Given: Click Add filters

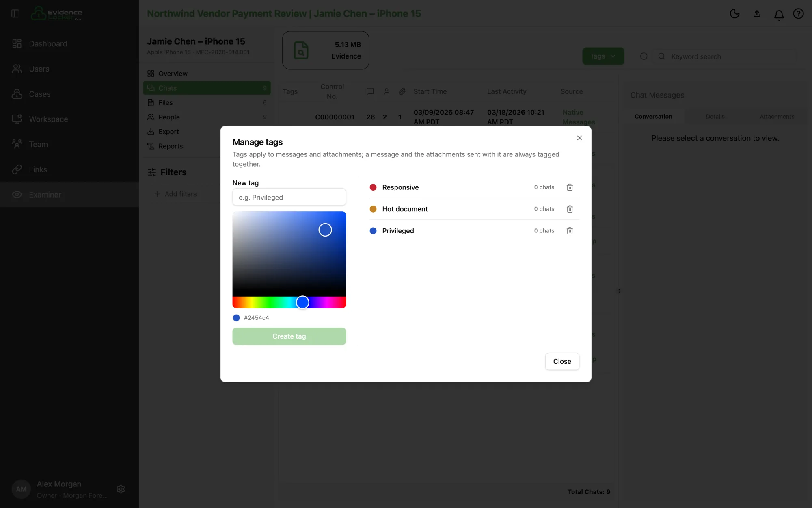Looking at the screenshot, I should (175, 194).
